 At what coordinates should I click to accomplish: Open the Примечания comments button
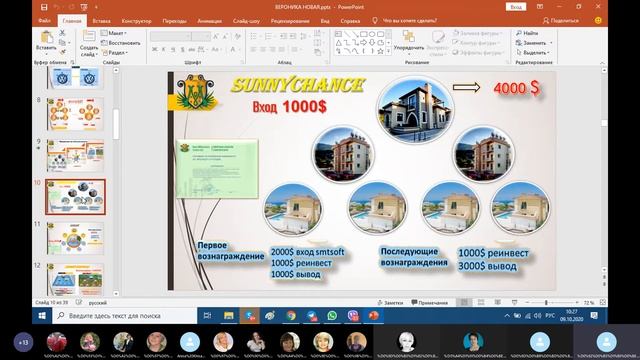[429, 302]
